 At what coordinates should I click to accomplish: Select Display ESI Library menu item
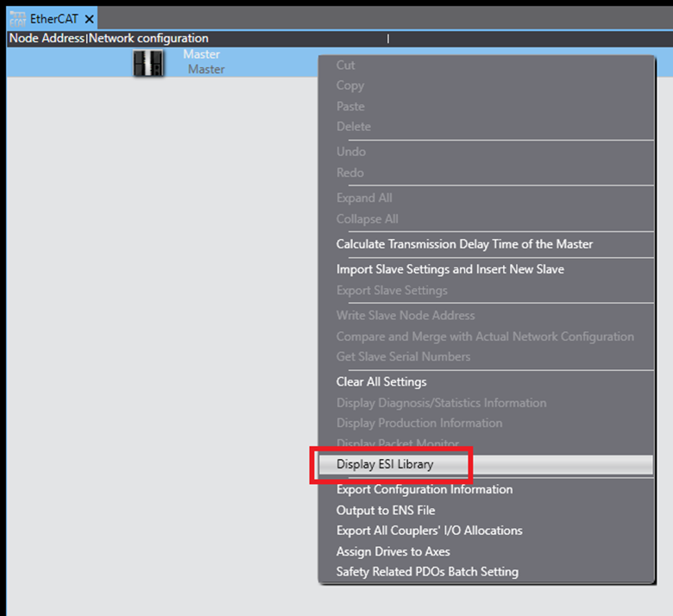point(385,464)
